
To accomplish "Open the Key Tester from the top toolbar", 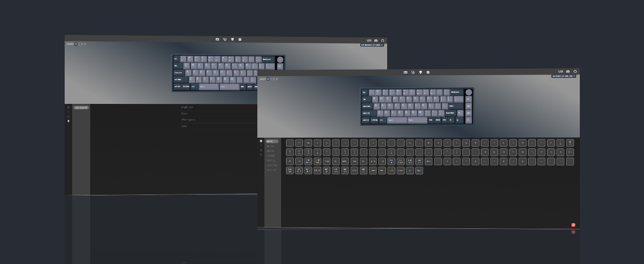I will coord(413,72).
